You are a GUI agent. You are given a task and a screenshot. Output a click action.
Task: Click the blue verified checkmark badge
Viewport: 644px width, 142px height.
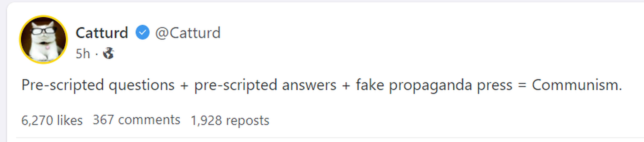tap(142, 33)
